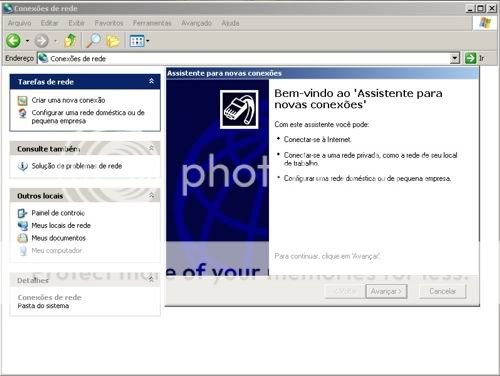This screenshot has width=500, height=376.
Task: Open the Meus documentos link
Action: coord(58,238)
